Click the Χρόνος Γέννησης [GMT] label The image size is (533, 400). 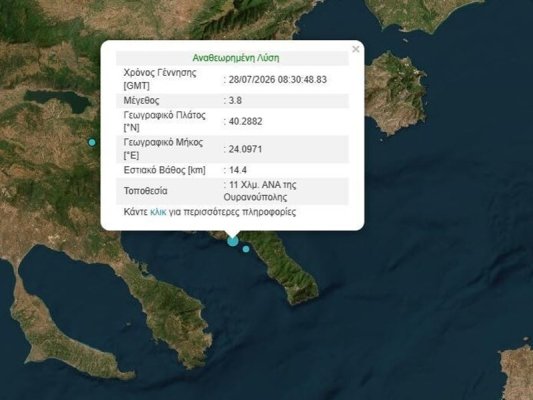(x=160, y=79)
